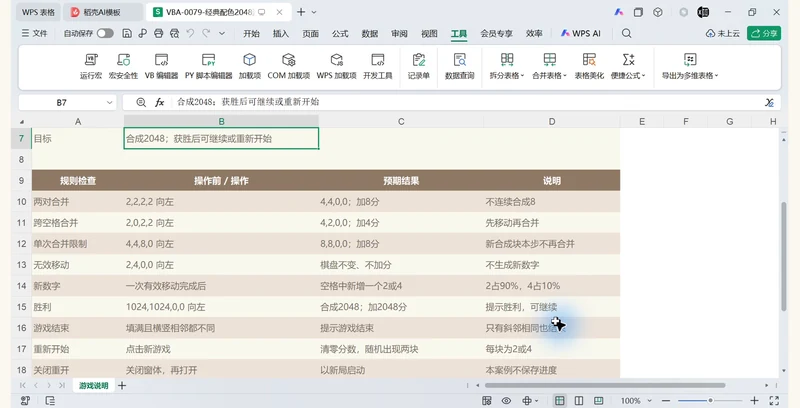Toggle the 自动保存 switch
800x408 pixels.
105,33
